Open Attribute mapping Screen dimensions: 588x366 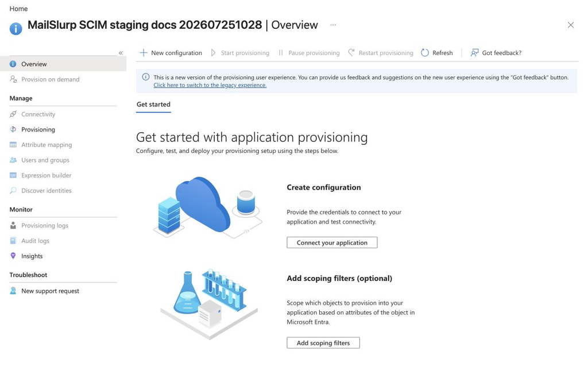(47, 145)
